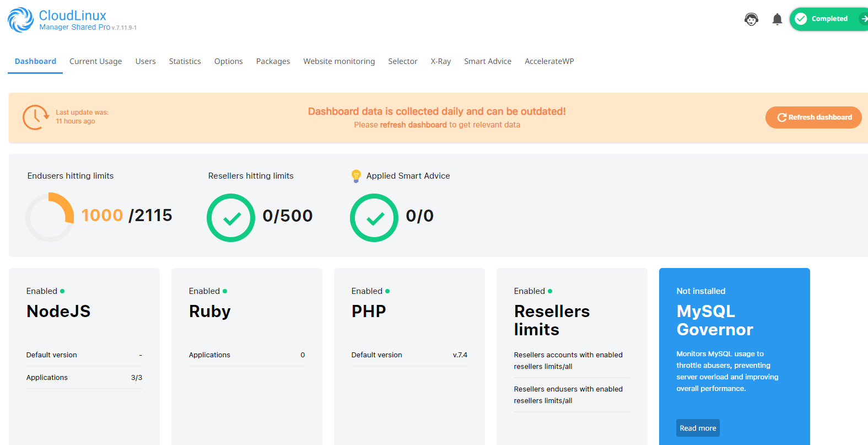Click the '11 hours ago' update text
This screenshot has height=445, width=868.
tap(76, 121)
